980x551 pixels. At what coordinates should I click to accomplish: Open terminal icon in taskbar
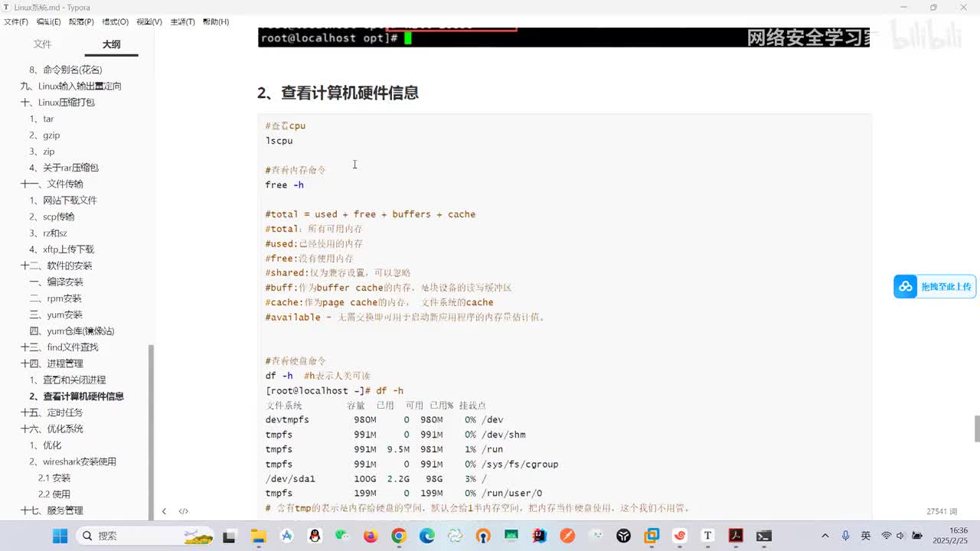(763, 536)
